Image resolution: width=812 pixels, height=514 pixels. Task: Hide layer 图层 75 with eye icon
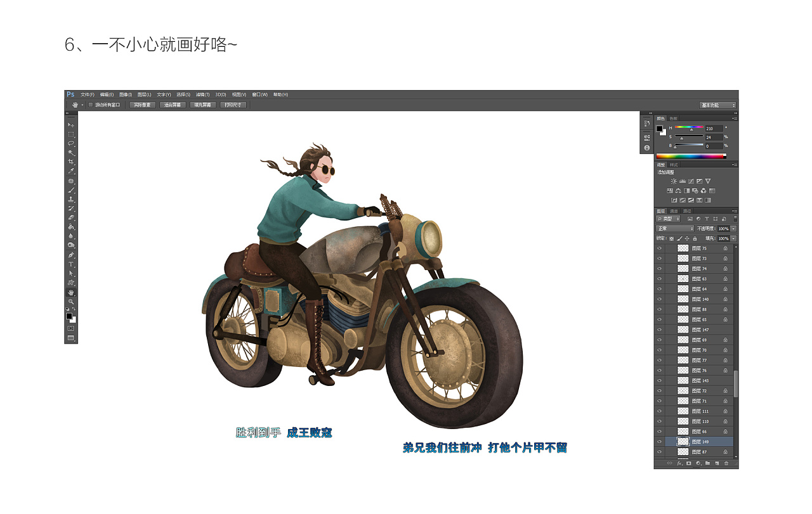(659, 248)
